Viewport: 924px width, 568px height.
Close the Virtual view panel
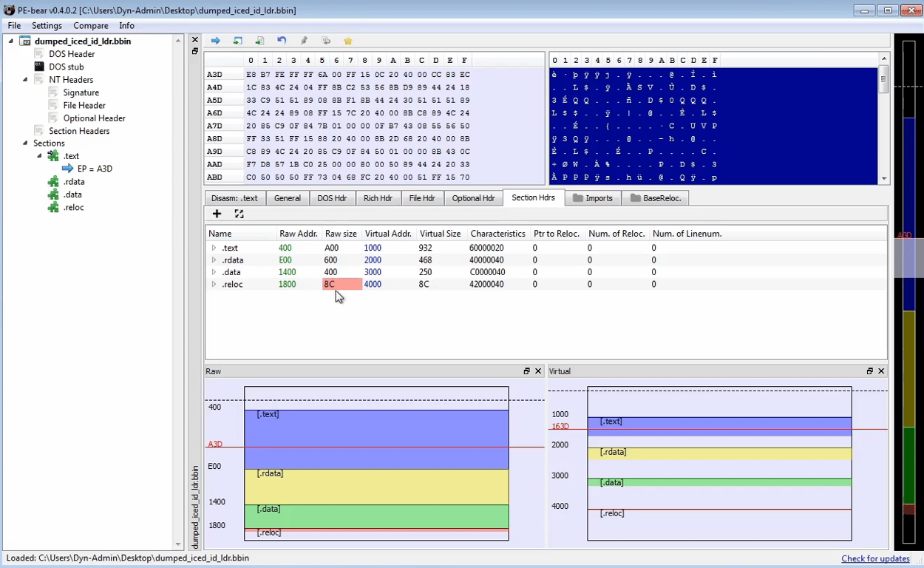(881, 371)
